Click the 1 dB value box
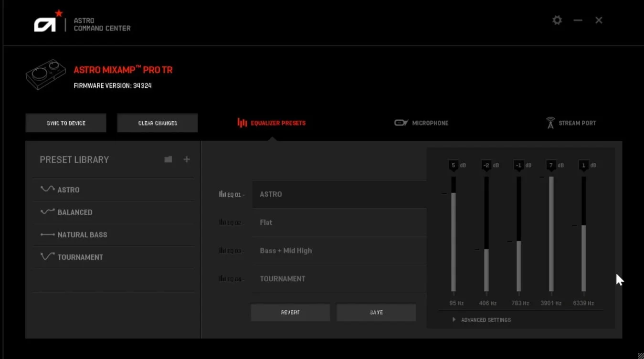The width and height of the screenshot is (644, 359). click(583, 165)
